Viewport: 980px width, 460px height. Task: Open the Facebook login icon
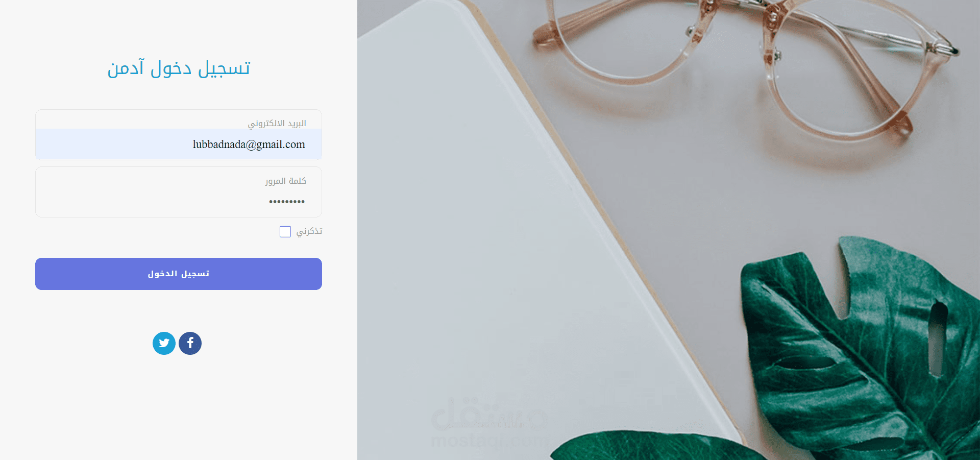(x=190, y=343)
